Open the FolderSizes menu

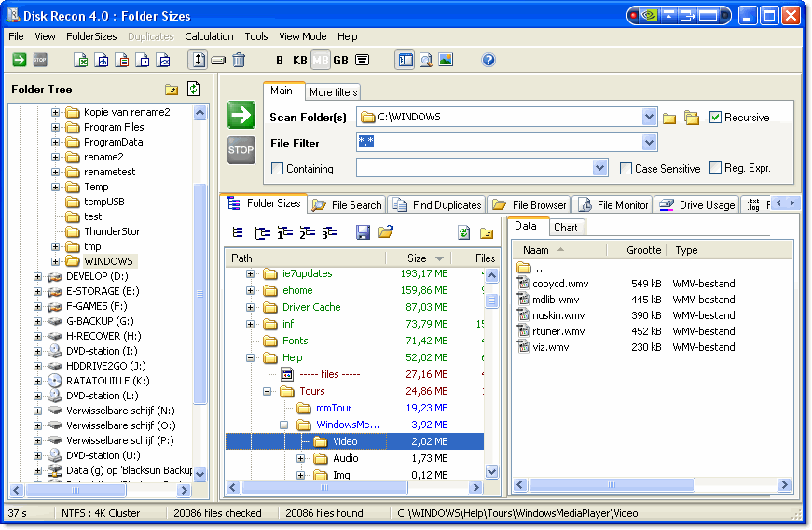pyautogui.click(x=91, y=36)
